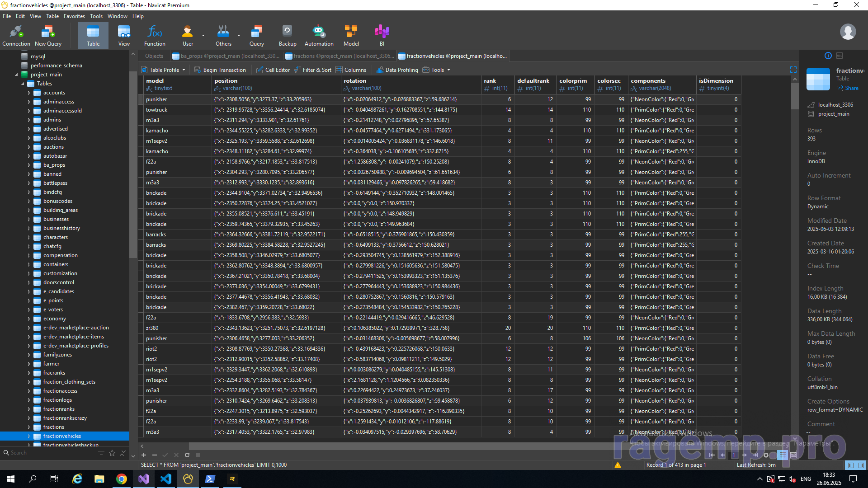Switch to form view toggle
868x488 pixels.
coord(793,455)
